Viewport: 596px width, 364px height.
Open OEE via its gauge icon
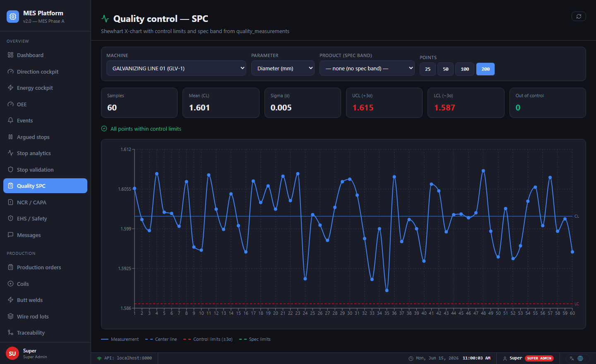point(10,104)
